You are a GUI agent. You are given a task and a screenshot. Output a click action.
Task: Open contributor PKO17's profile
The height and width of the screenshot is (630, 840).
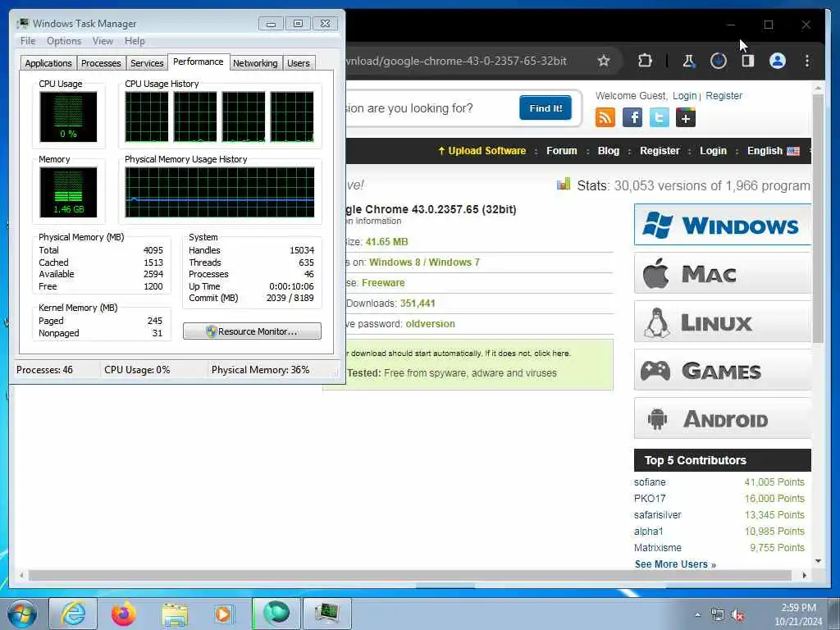(650, 499)
